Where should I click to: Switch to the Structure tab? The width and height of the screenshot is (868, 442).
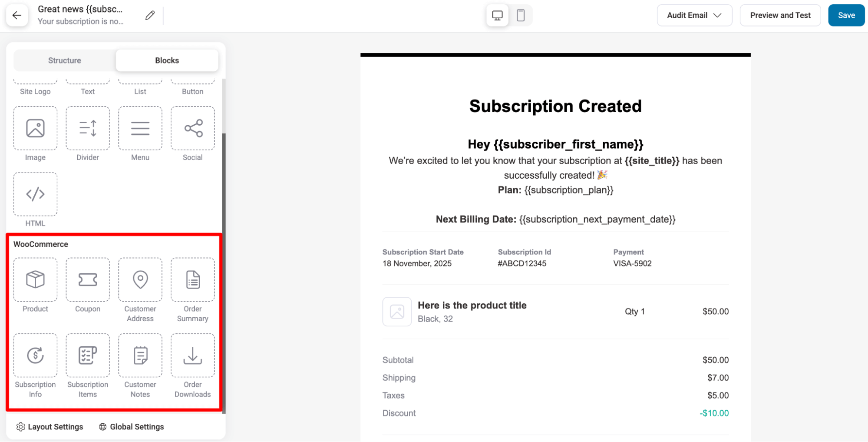64,60
